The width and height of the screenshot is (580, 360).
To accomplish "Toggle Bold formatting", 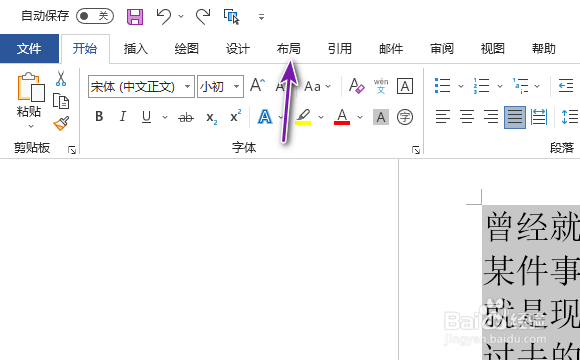I will click(x=99, y=117).
